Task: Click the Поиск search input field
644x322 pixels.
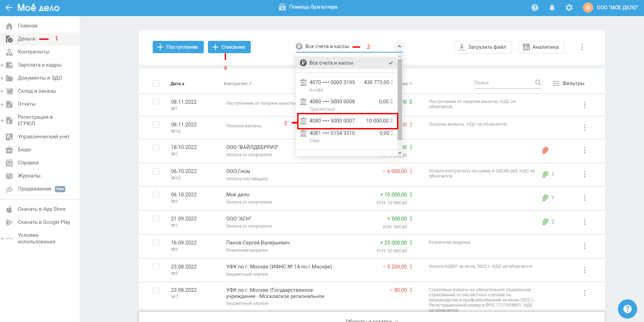Action: point(503,83)
